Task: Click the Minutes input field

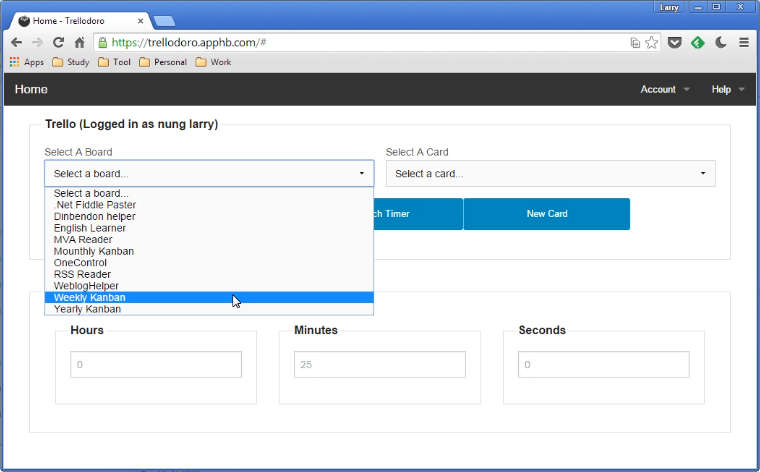Action: [x=380, y=364]
